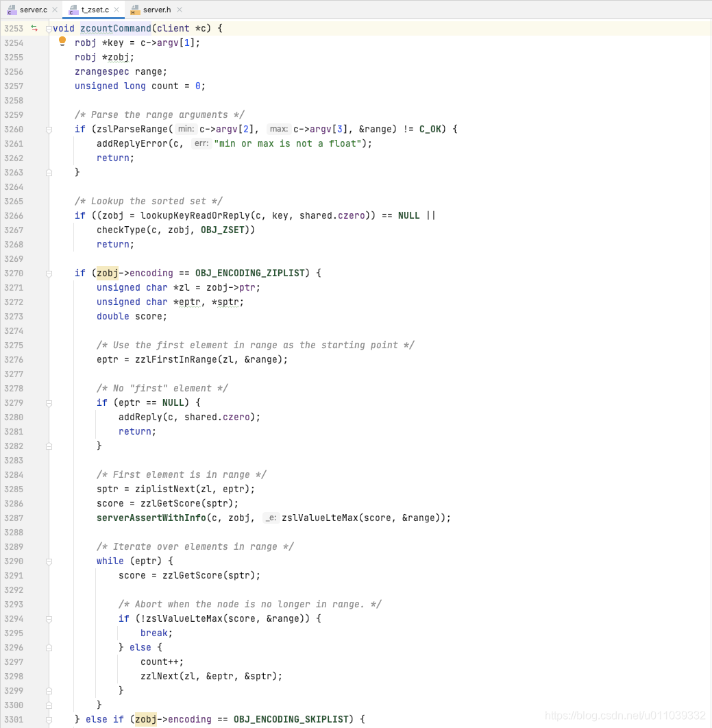
Task: Click C_OK constant on line 3260
Action: tap(430, 129)
